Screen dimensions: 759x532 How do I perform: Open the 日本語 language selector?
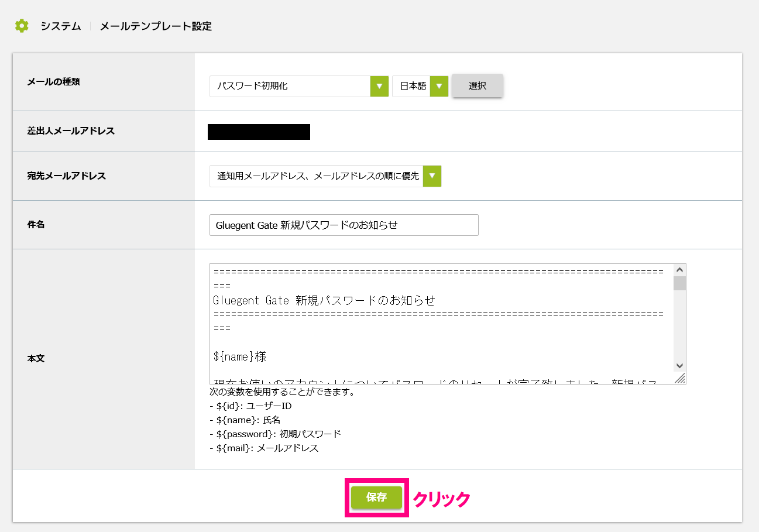[413, 85]
